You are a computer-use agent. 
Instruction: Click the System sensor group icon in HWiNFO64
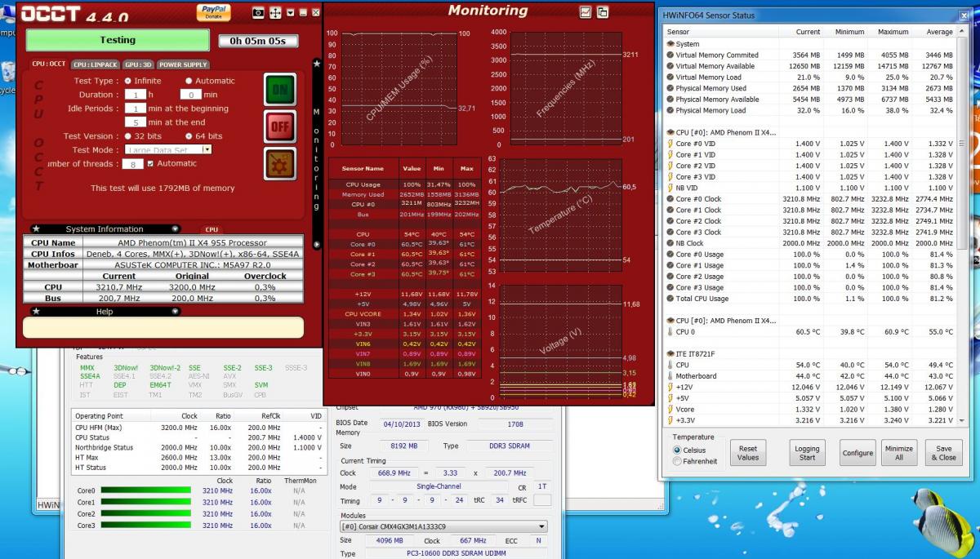coord(670,44)
